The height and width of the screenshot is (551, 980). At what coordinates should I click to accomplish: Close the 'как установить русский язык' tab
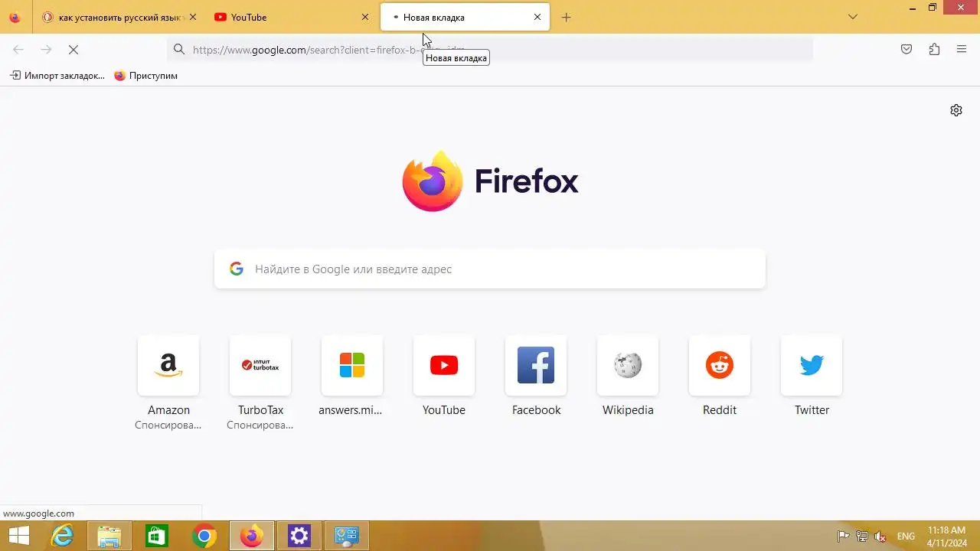tap(192, 17)
